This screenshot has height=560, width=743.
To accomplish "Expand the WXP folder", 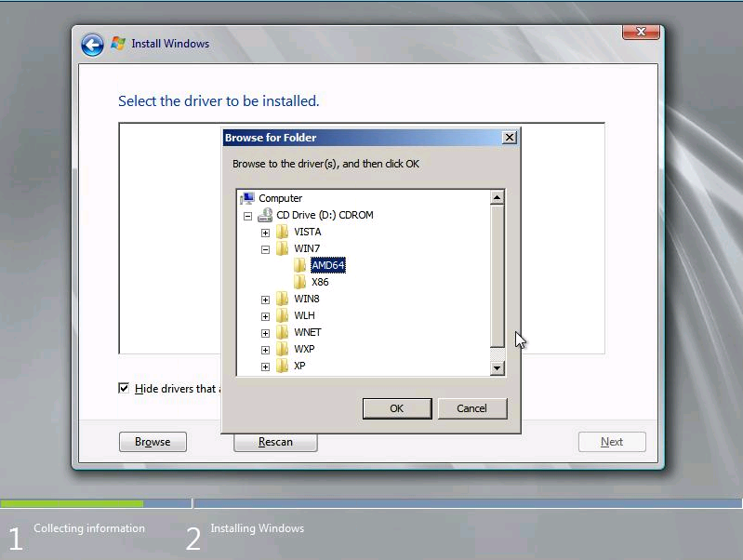I will pyautogui.click(x=265, y=350).
